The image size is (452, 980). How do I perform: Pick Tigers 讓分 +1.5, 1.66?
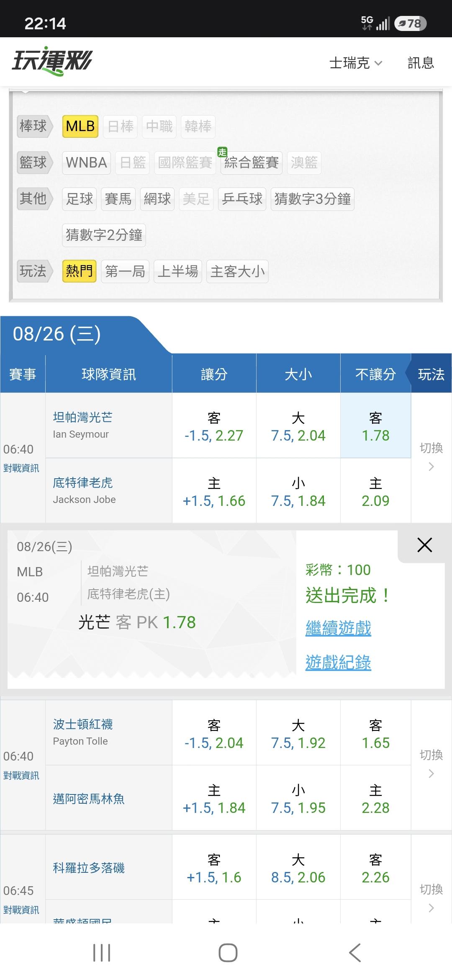click(214, 491)
